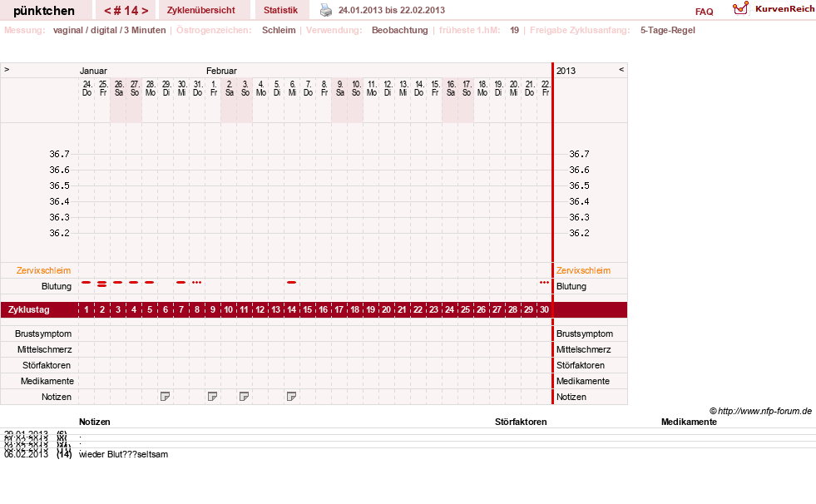Expand chart using the top-left arrow
The image size is (816, 504).
(7, 70)
